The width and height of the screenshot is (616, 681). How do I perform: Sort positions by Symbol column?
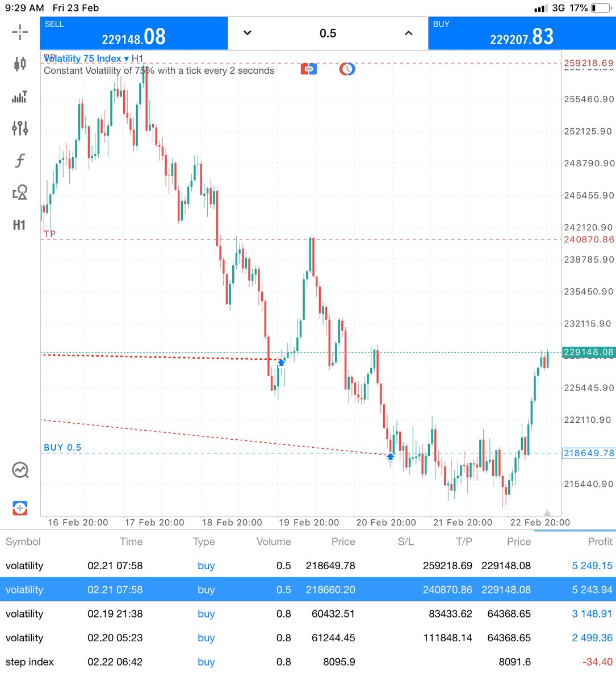23,541
